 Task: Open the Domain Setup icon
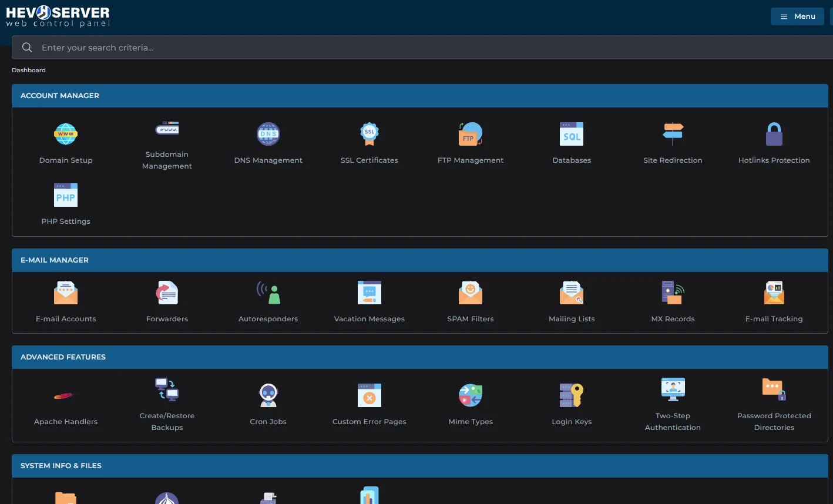pos(66,135)
